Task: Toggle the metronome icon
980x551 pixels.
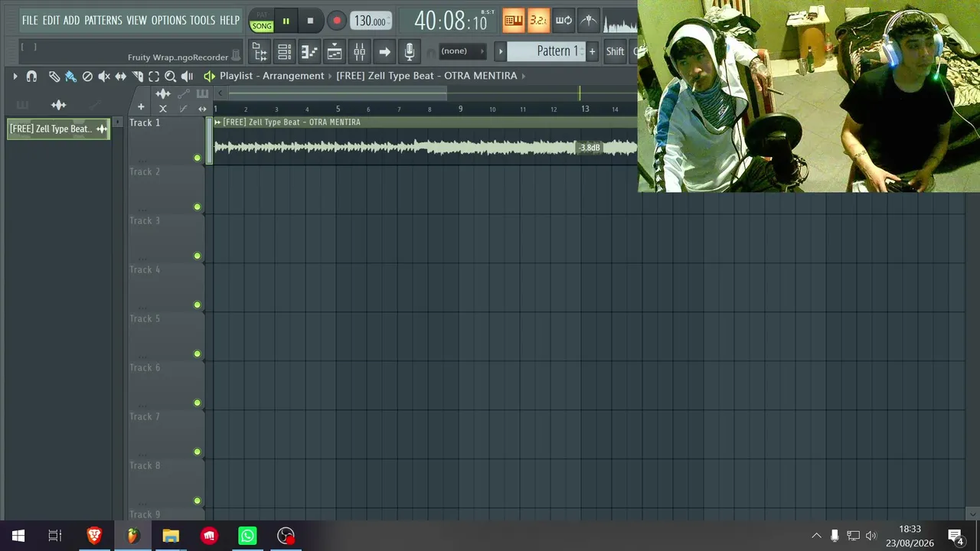Action: click(588, 21)
